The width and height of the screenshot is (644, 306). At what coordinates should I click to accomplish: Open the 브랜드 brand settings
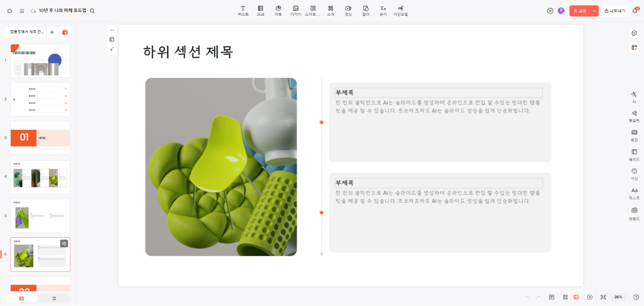point(634,213)
